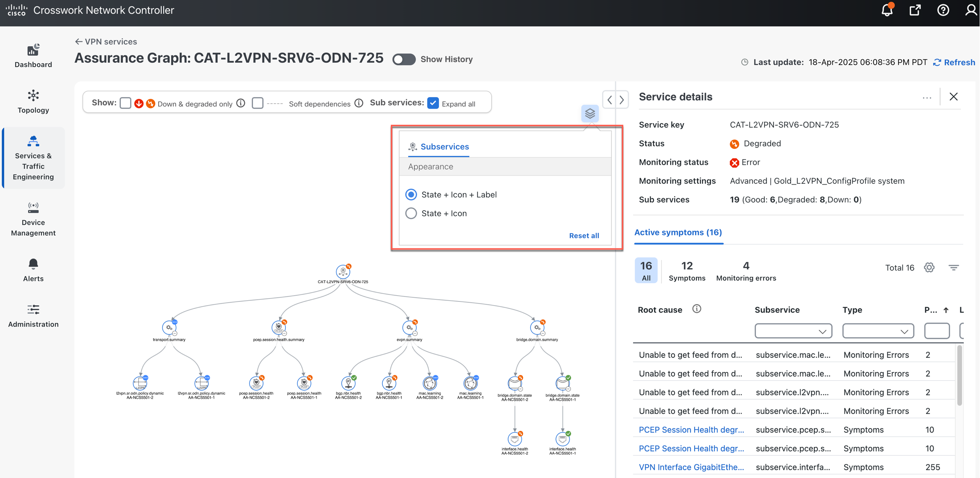Select the evpn.summary node
Screen dimensions: 980x478
point(409,328)
